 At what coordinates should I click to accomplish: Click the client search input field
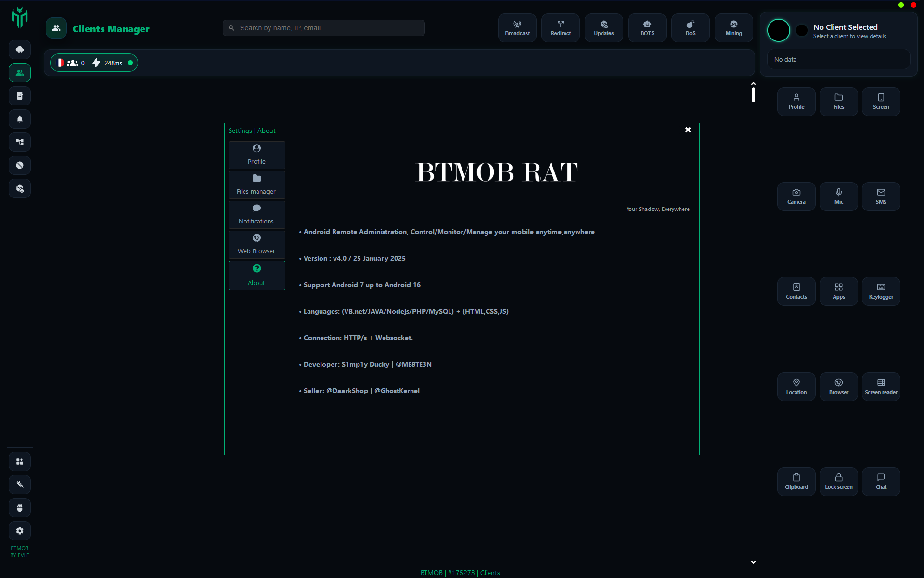[323, 28]
